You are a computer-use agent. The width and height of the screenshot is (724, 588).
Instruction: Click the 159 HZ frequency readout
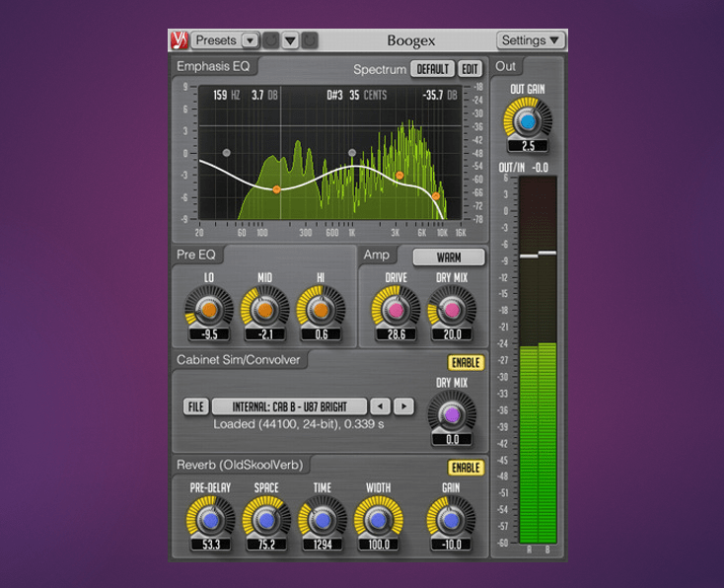tap(226, 95)
